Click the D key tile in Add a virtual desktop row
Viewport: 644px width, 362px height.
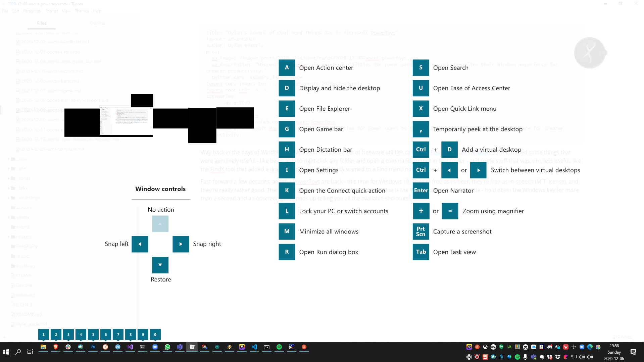click(x=449, y=149)
